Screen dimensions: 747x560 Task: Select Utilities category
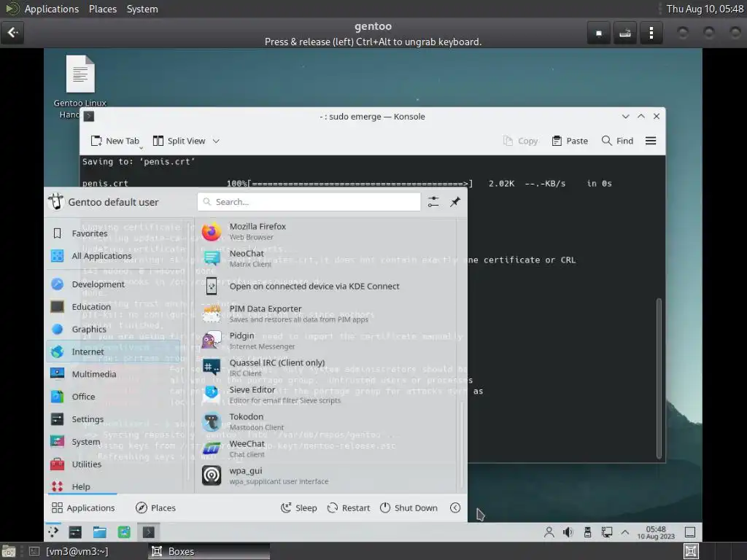tap(114, 464)
